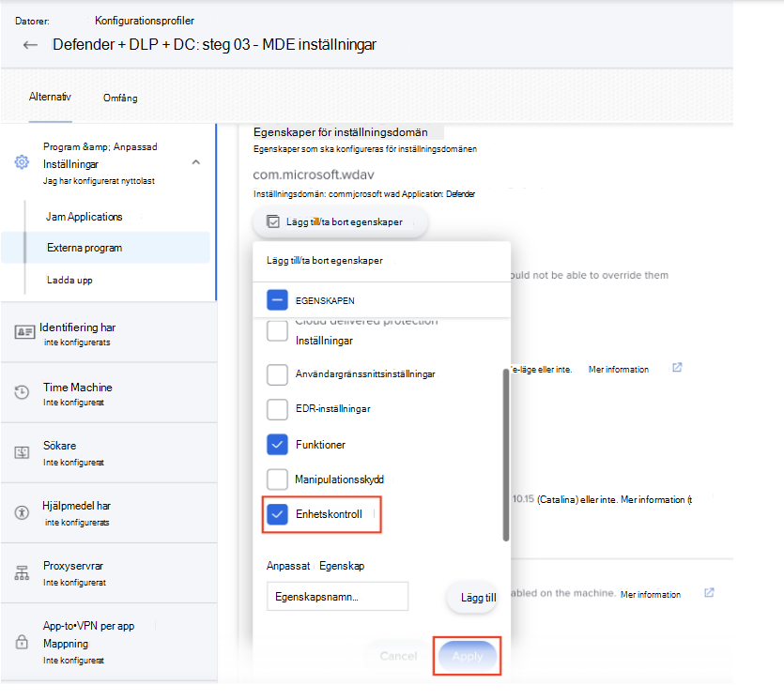Uncheck the Enhetskontroll checkbox
Screen dimensions: 784x700
(x=277, y=514)
